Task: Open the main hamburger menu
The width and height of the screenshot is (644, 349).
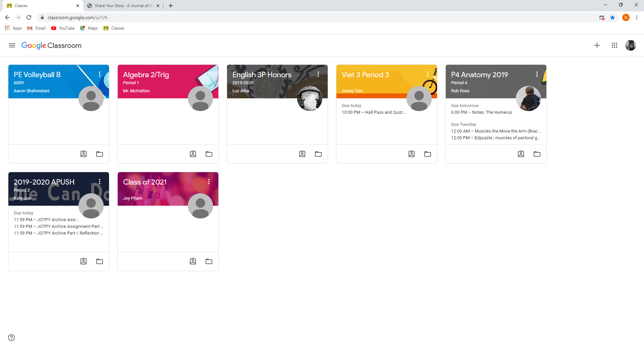Action: [12, 45]
